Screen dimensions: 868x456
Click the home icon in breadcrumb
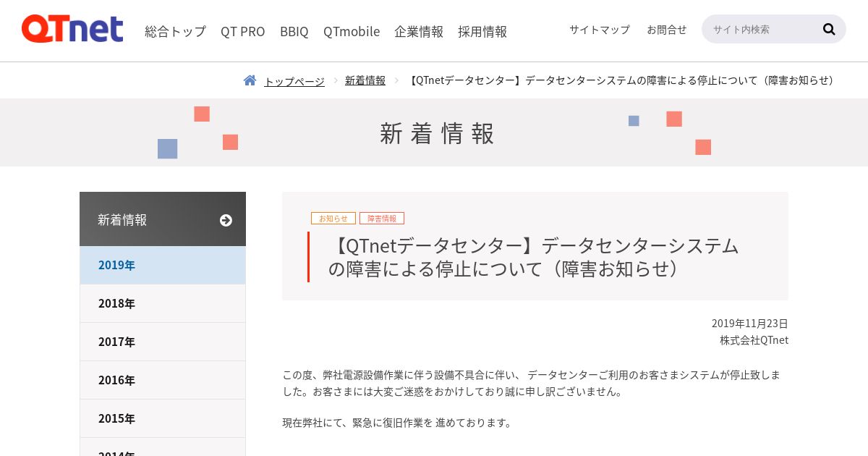250,80
